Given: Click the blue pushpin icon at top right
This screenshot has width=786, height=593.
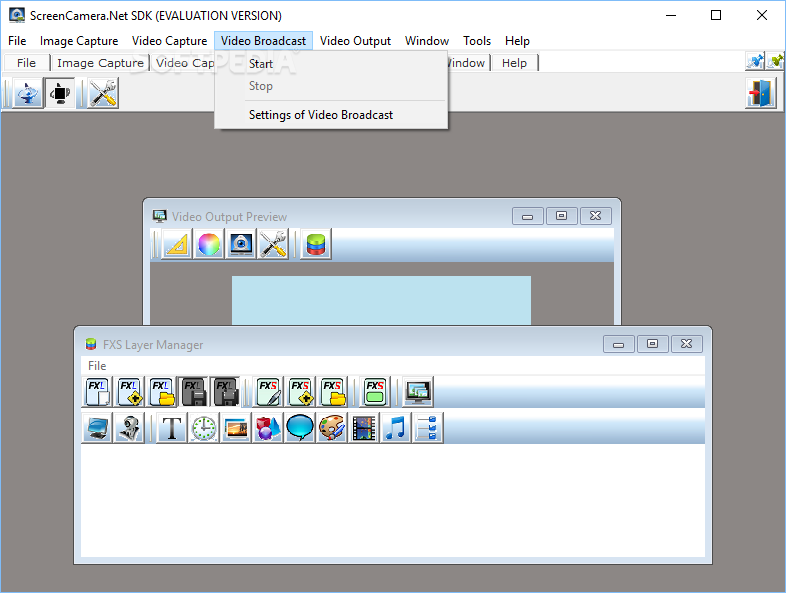Looking at the screenshot, I should 755,61.
